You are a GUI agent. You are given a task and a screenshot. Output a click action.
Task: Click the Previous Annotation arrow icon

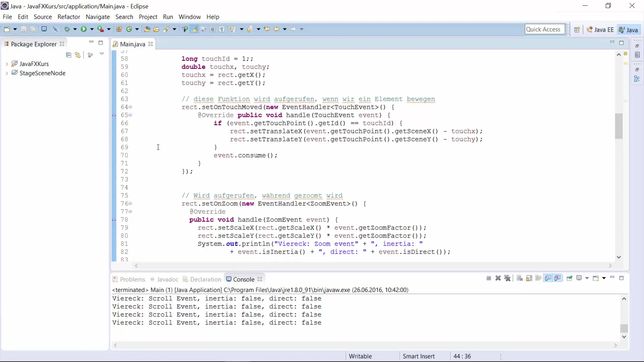click(250, 29)
